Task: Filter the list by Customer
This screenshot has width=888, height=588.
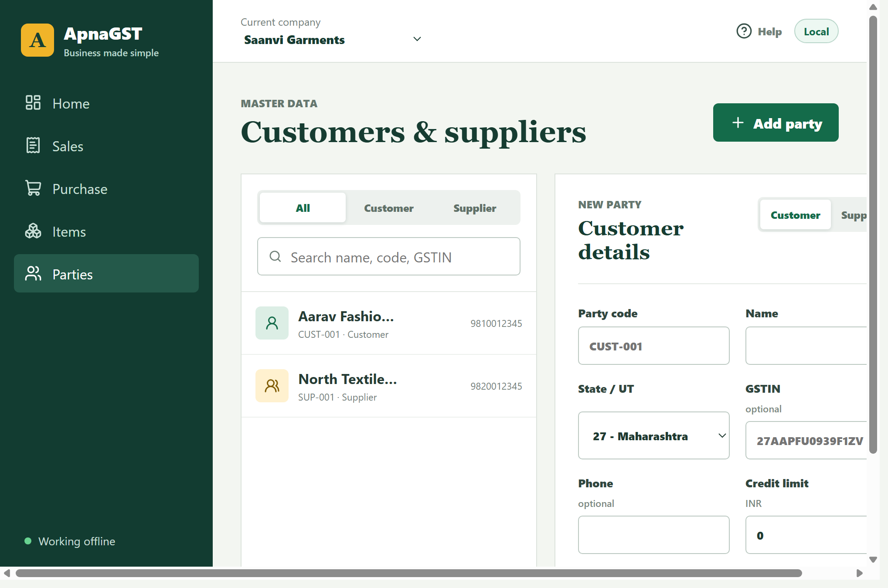Action: [389, 208]
